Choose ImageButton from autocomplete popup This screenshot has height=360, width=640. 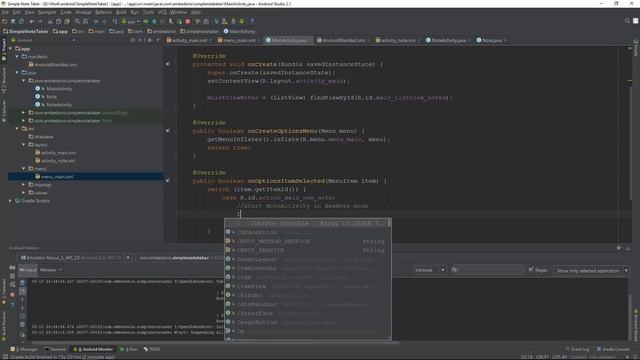coord(308,322)
